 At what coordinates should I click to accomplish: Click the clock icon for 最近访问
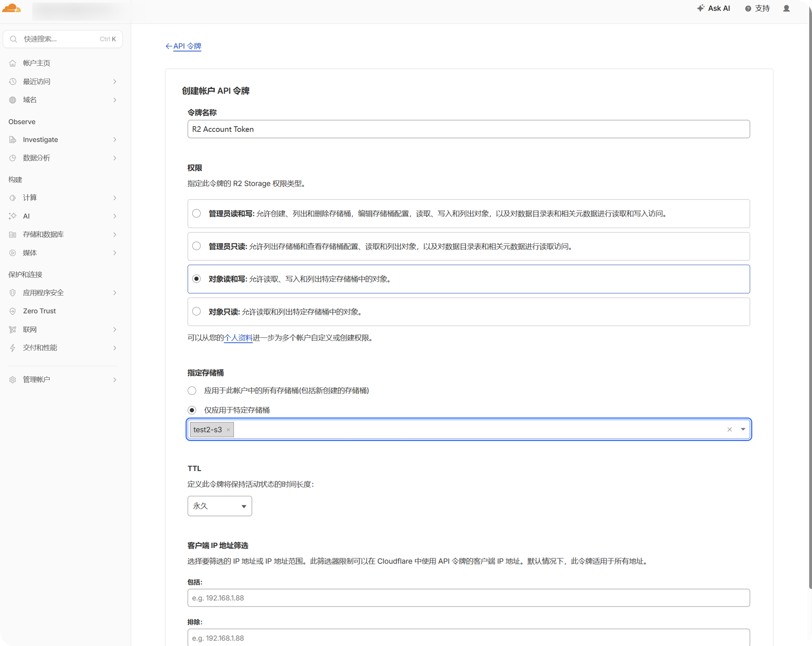coord(13,82)
